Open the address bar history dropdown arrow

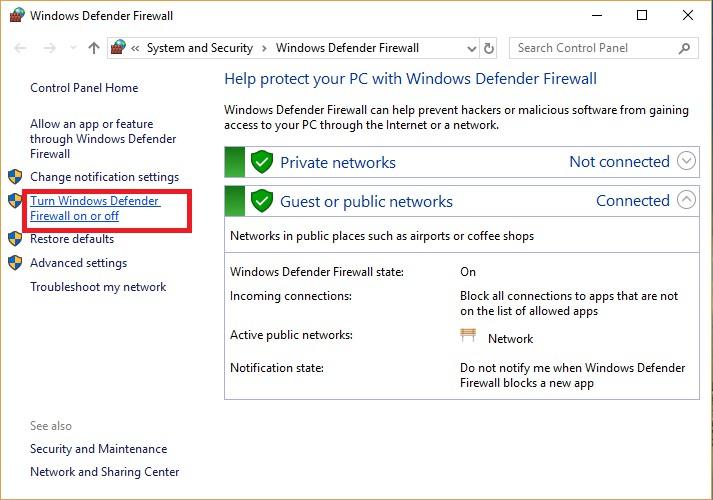(472, 48)
